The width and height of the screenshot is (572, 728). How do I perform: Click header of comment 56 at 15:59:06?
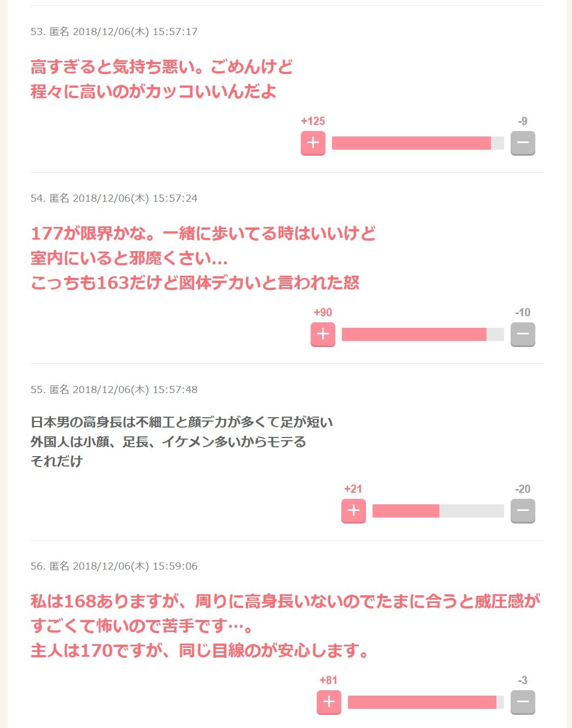[x=114, y=566]
